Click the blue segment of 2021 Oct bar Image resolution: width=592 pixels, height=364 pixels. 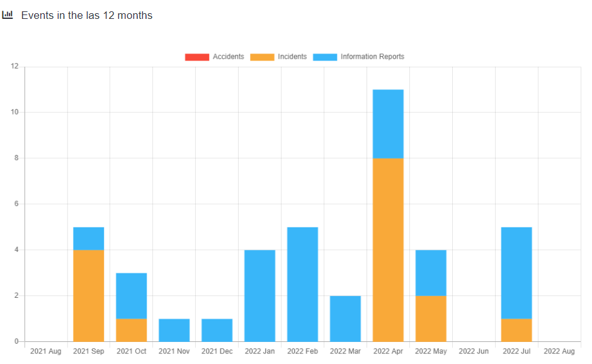(131, 295)
